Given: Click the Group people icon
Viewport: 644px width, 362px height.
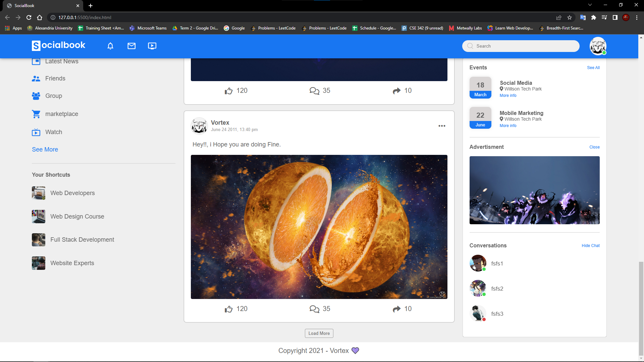Looking at the screenshot, I should pos(36,96).
